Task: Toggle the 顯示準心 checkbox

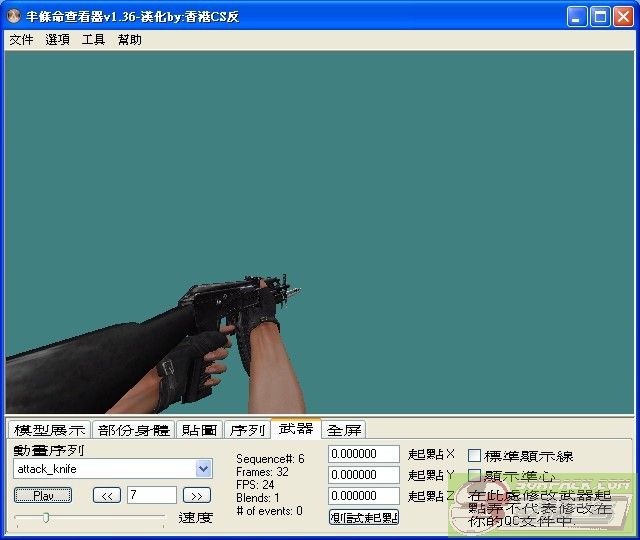Action: 475,476
